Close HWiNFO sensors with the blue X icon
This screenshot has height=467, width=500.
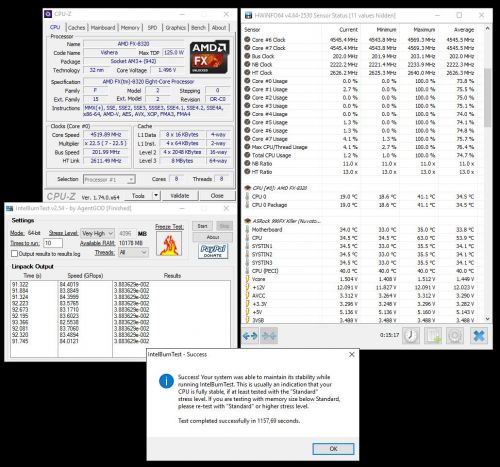click(x=479, y=335)
